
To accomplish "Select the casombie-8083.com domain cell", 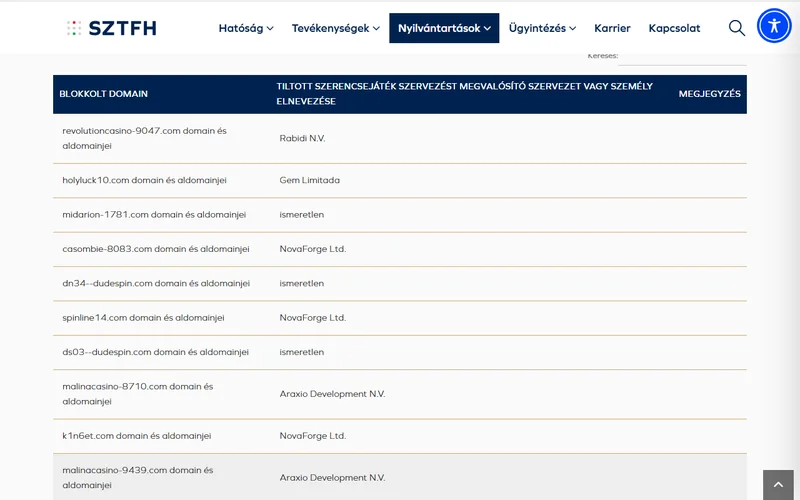I will pyautogui.click(x=162, y=249).
